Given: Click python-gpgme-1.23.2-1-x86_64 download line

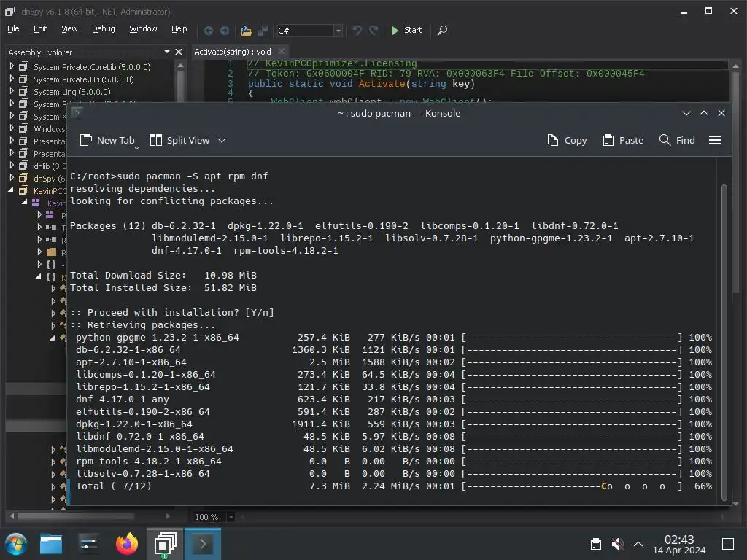Looking at the screenshot, I should pos(393,338).
